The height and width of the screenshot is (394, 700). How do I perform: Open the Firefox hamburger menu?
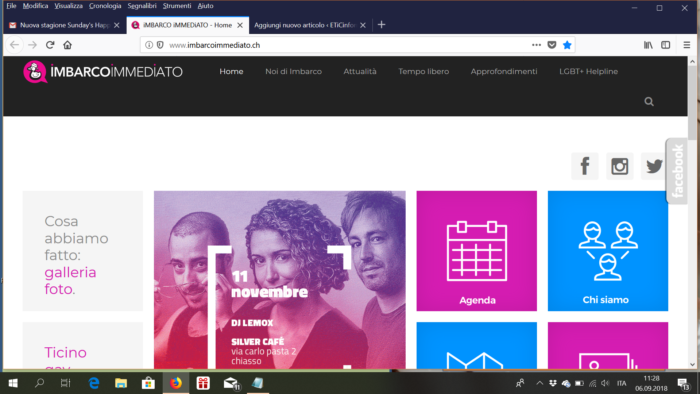coord(687,45)
